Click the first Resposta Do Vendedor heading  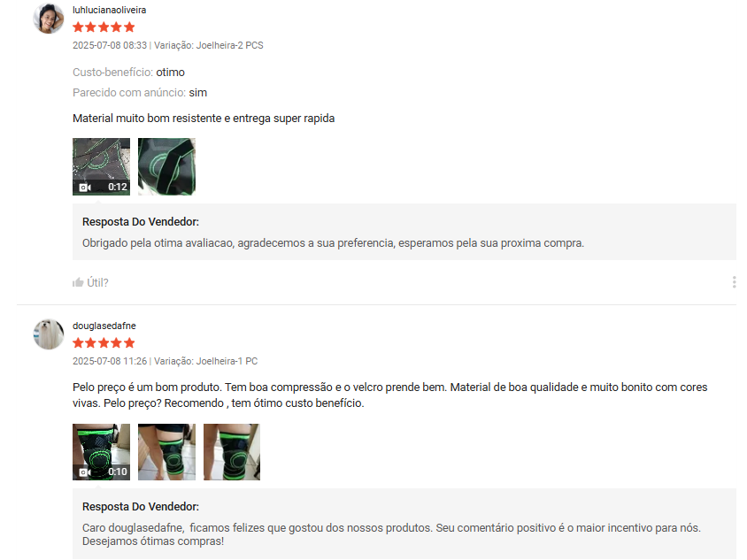tap(141, 222)
